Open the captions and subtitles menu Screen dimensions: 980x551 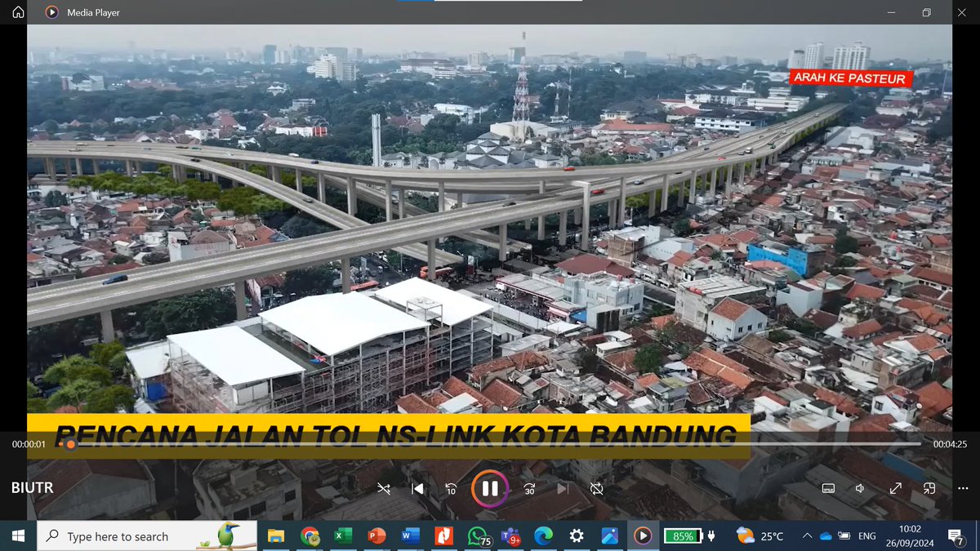pos(827,488)
